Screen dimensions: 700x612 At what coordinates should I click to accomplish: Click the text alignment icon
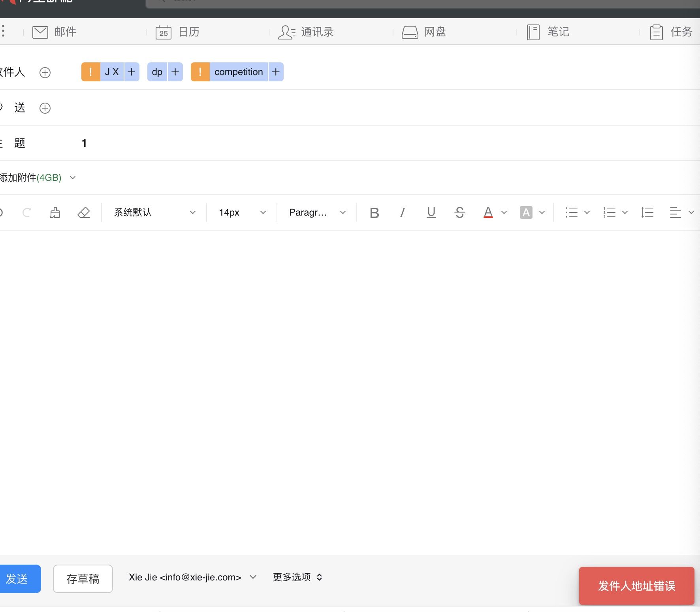676,213
